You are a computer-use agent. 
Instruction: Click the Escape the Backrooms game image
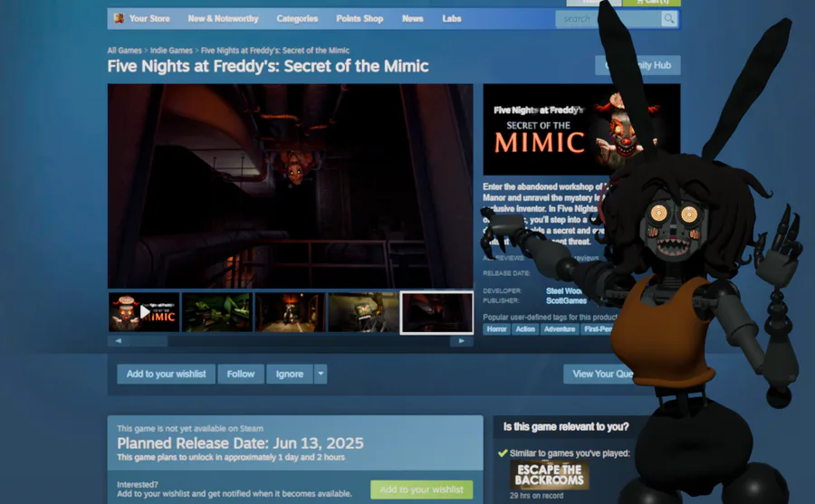(x=550, y=475)
